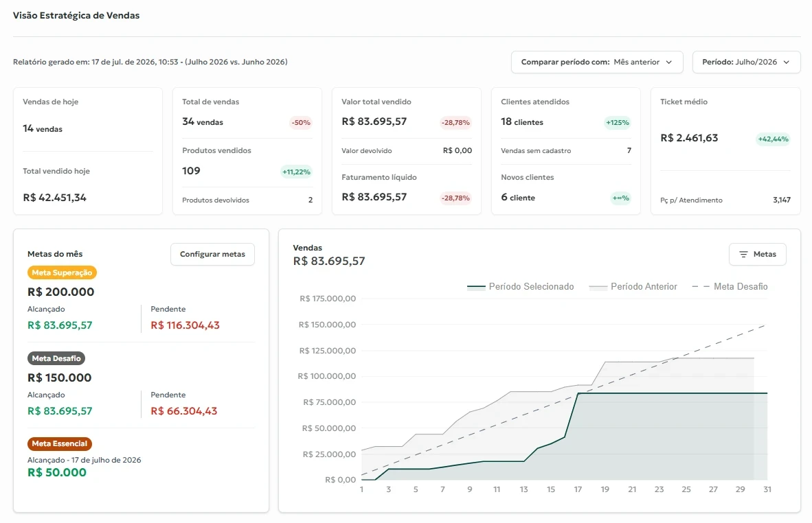The width and height of the screenshot is (812, 523).
Task: Click the 18 clientes value
Action: coord(522,122)
